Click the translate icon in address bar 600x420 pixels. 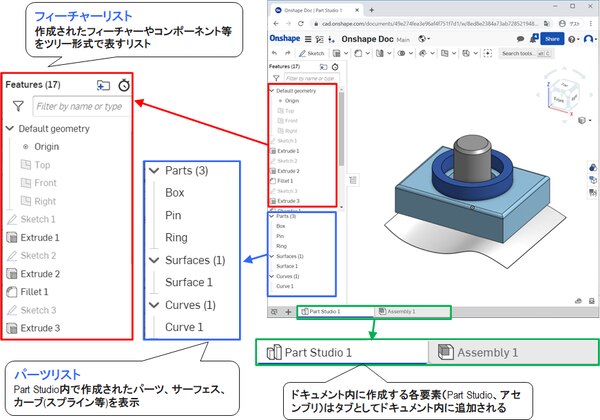[x=546, y=24]
